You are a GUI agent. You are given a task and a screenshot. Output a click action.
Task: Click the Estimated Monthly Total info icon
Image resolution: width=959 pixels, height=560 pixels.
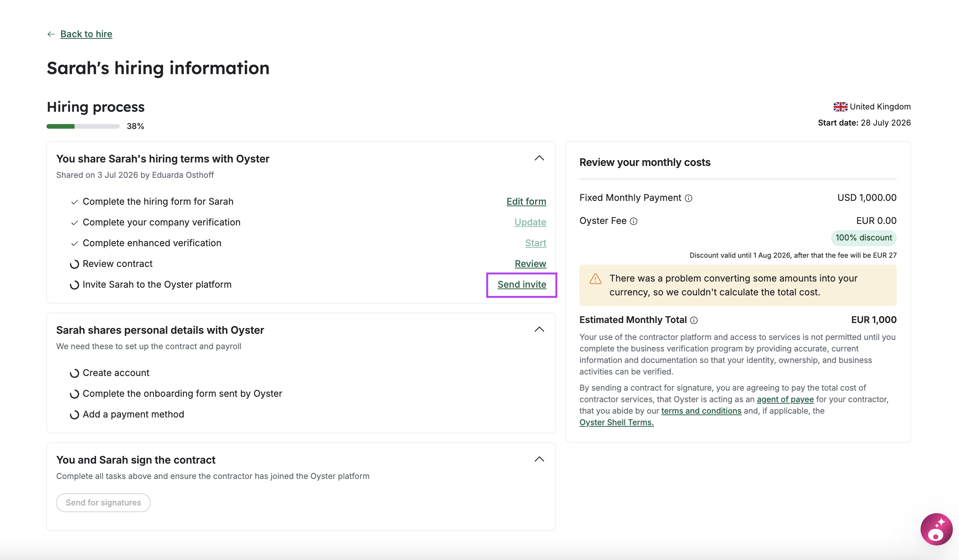[x=694, y=320]
